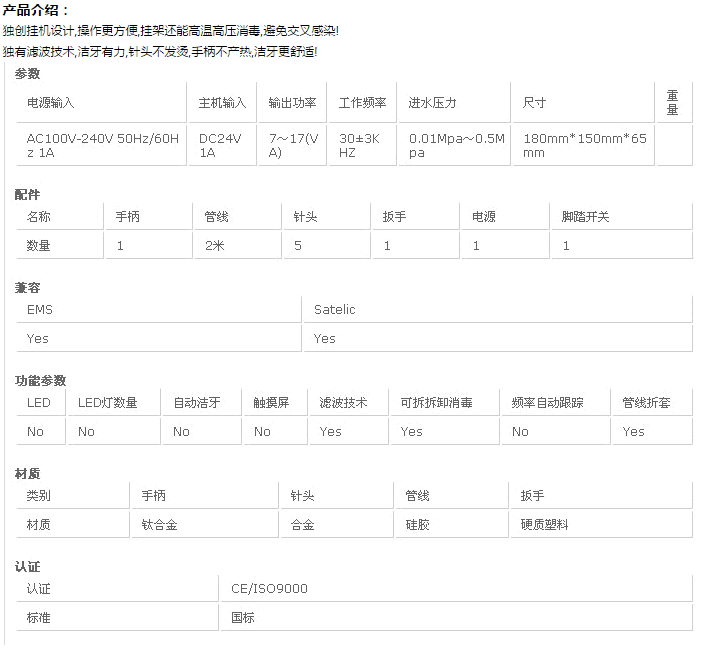This screenshot has height=661, width=713.
Task: Select the Yes value under EMS
Action: 159,339
